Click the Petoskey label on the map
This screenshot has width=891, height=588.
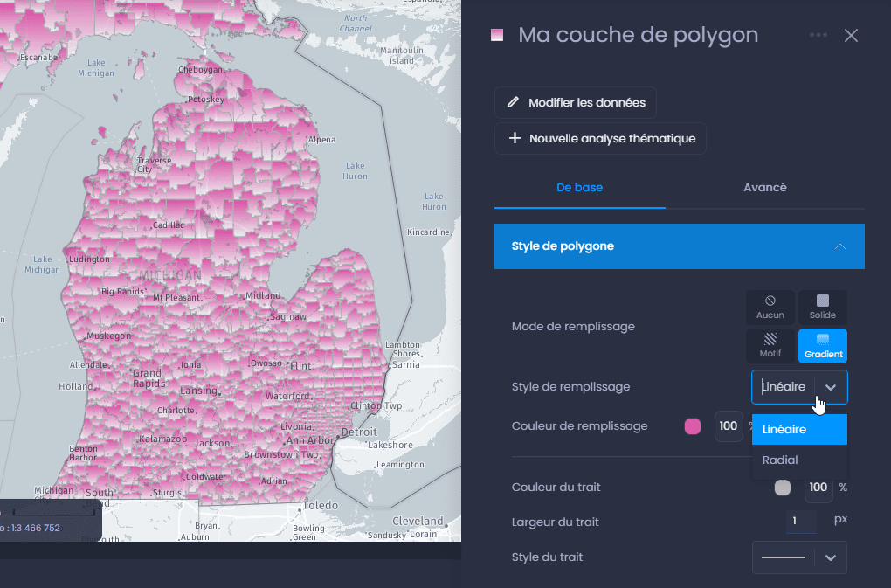(206, 100)
